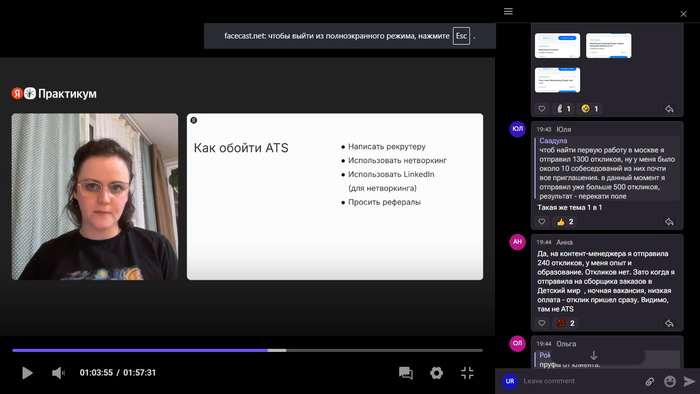Reply to the message with image attachments
The height and width of the screenshot is (394, 700).
click(x=669, y=108)
